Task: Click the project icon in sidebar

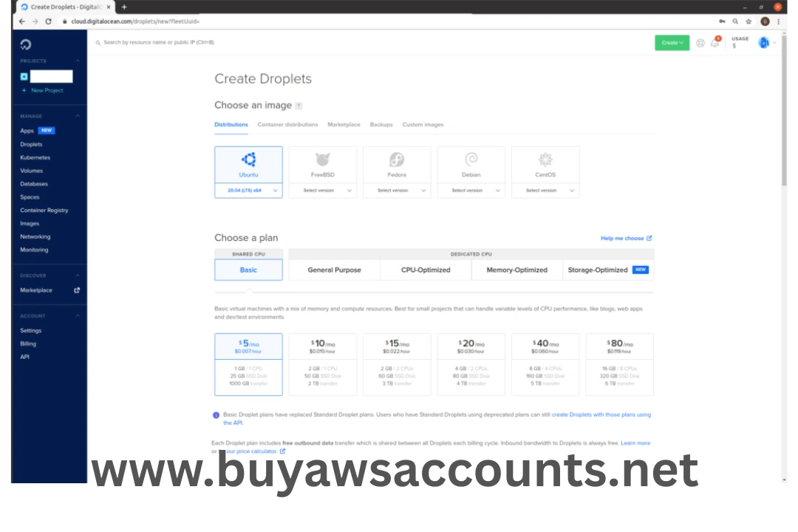Action: 24,76
